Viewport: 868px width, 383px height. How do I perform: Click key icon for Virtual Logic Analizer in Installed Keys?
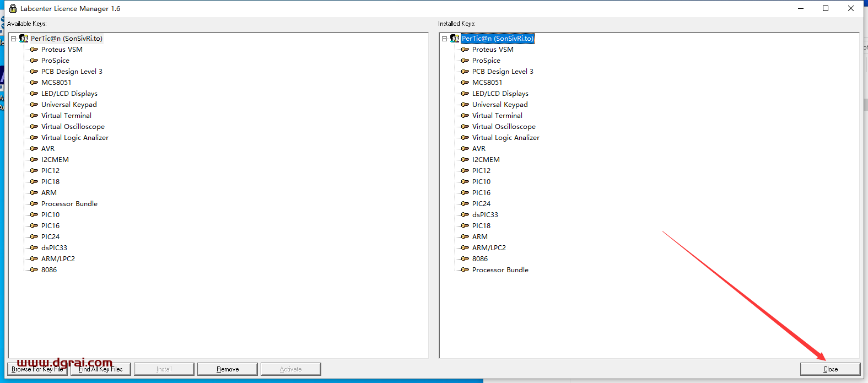point(465,138)
